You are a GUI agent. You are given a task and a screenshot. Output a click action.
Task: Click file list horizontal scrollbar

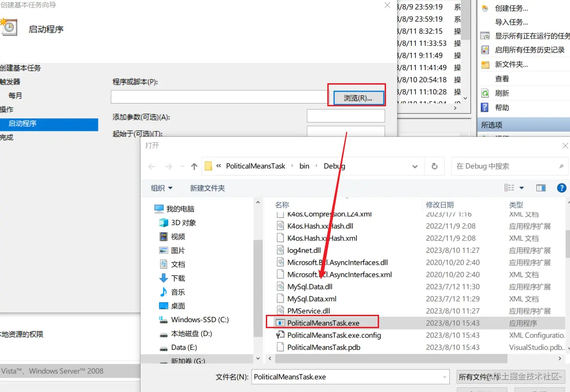tap(392, 358)
